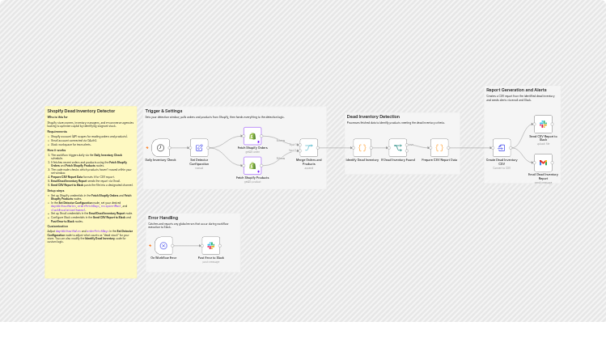Open the Merge Orders and Products node

point(309,147)
